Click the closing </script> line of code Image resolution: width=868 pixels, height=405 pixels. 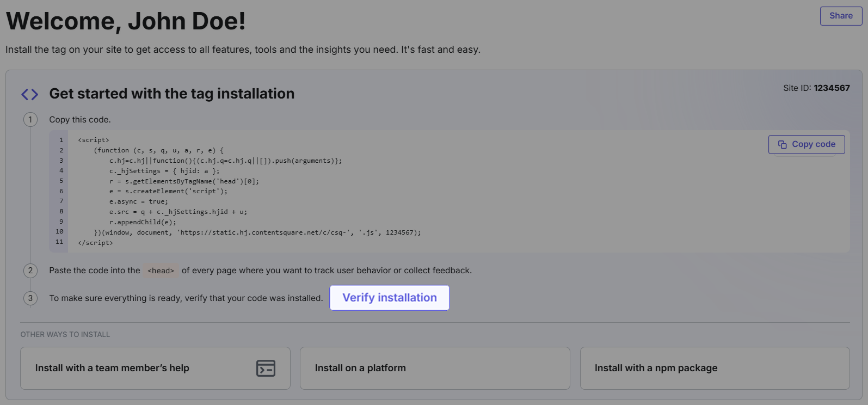point(95,243)
